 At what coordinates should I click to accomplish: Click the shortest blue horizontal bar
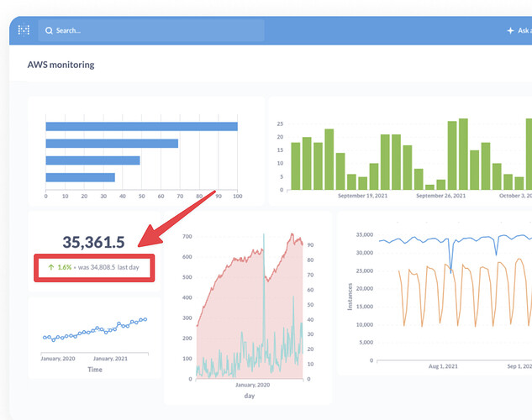80,177
